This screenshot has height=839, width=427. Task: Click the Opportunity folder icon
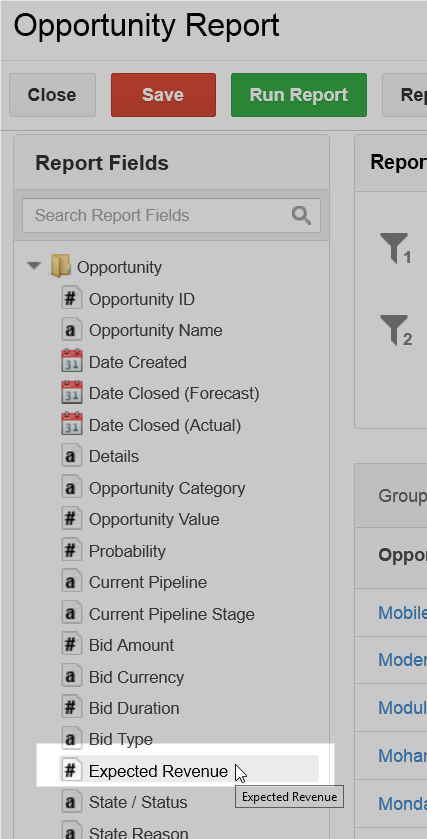click(x=60, y=266)
